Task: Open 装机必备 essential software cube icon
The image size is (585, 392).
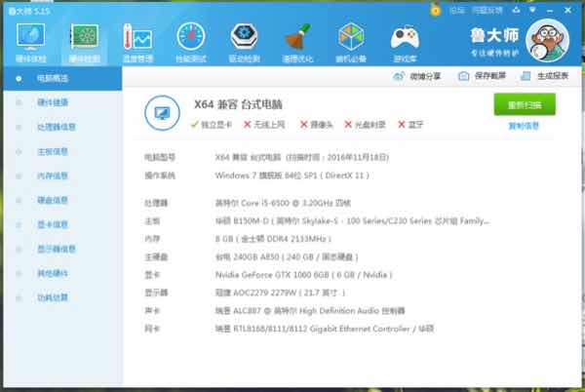Action: 351,42
